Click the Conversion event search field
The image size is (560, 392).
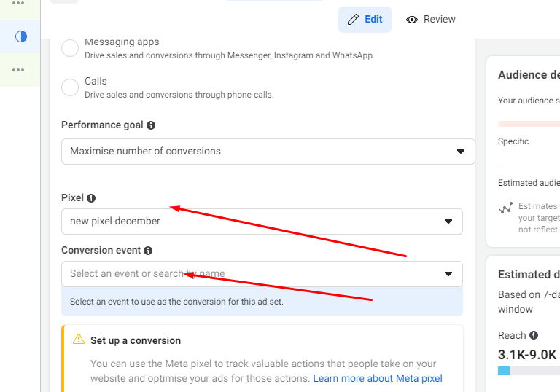point(248,274)
